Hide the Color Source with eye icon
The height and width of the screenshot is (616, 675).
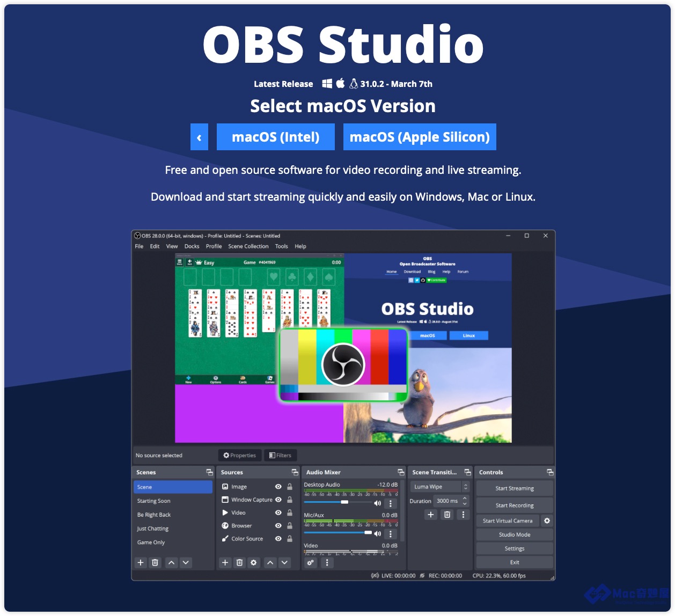click(278, 539)
